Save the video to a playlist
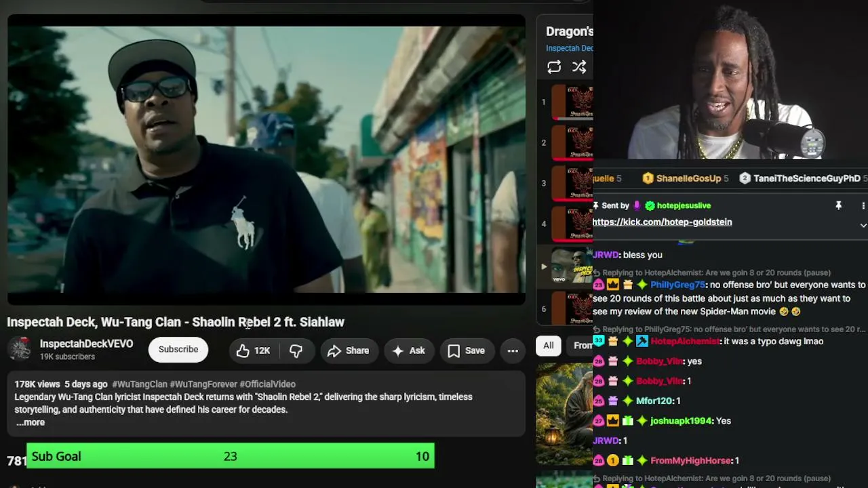Image resolution: width=868 pixels, height=488 pixels. 467,350
